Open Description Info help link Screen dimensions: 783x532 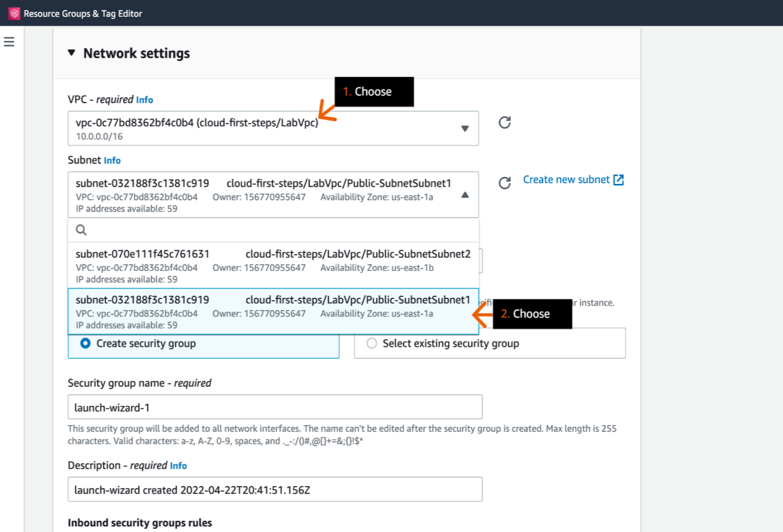coord(178,465)
